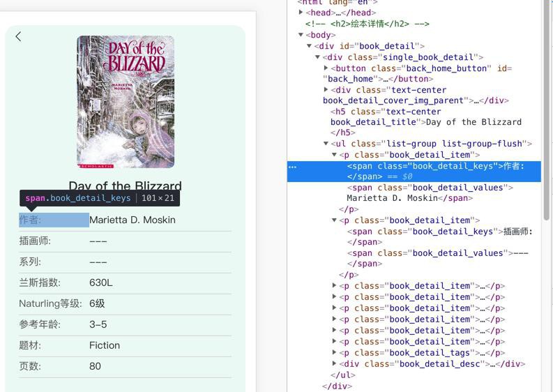Image resolution: width=553 pixels, height=392 pixels.
Task: Select the selected span book_detail_keys 作者 line
Action: click(x=414, y=172)
